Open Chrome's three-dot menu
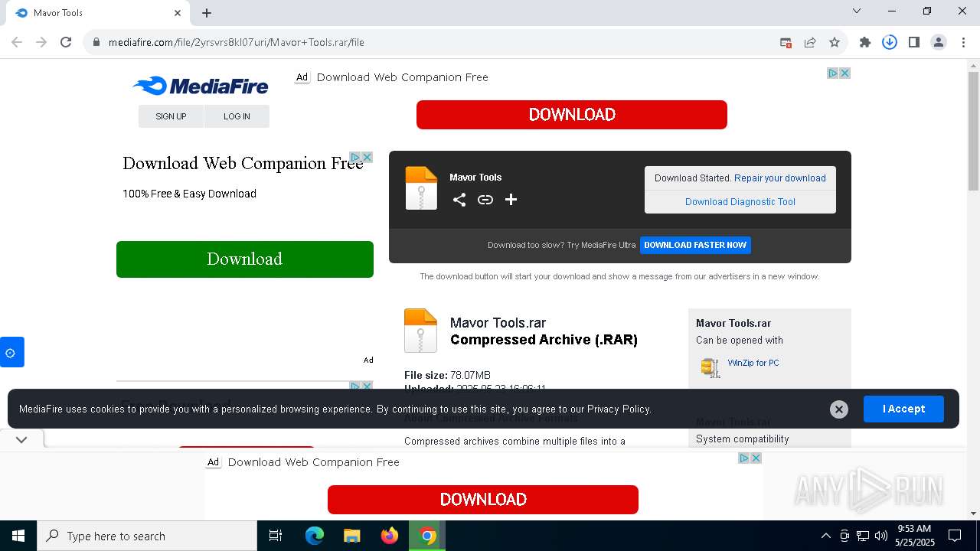Screen dimensions: 980x551 [x=962, y=42]
